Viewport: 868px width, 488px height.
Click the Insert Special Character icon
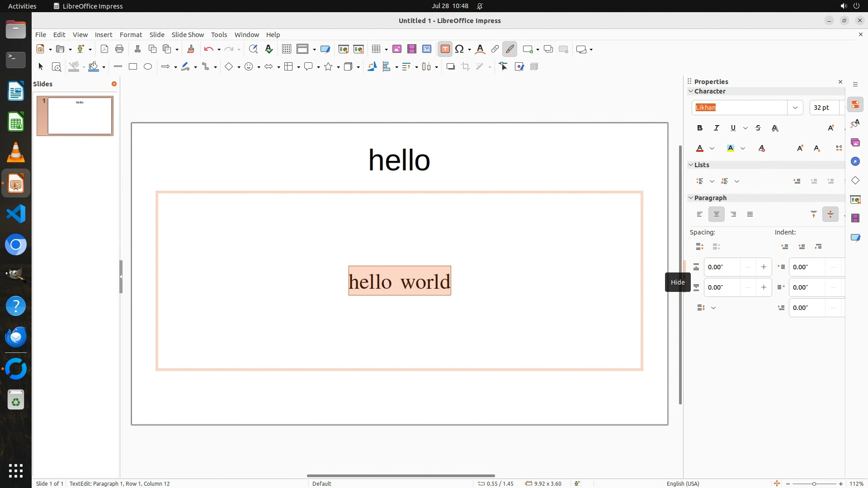459,49
